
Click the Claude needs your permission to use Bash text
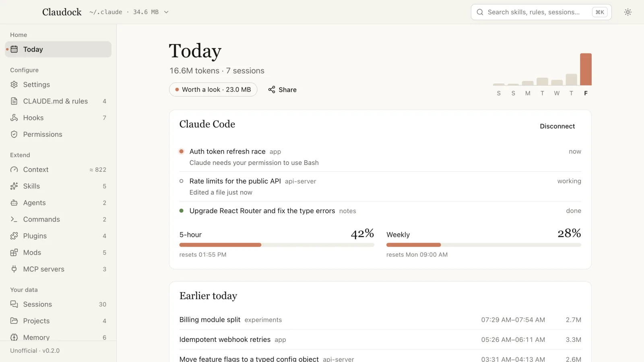pyautogui.click(x=254, y=162)
